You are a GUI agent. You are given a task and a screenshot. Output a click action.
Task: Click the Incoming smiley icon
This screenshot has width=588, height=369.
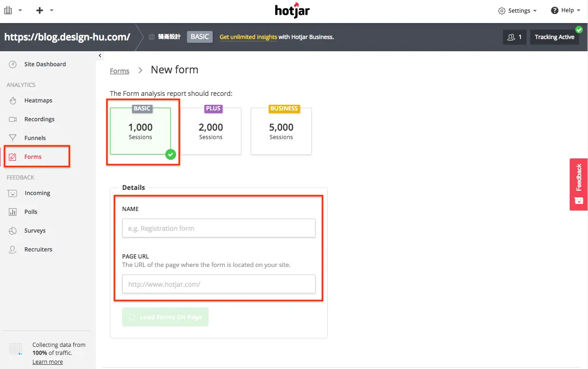tap(13, 193)
